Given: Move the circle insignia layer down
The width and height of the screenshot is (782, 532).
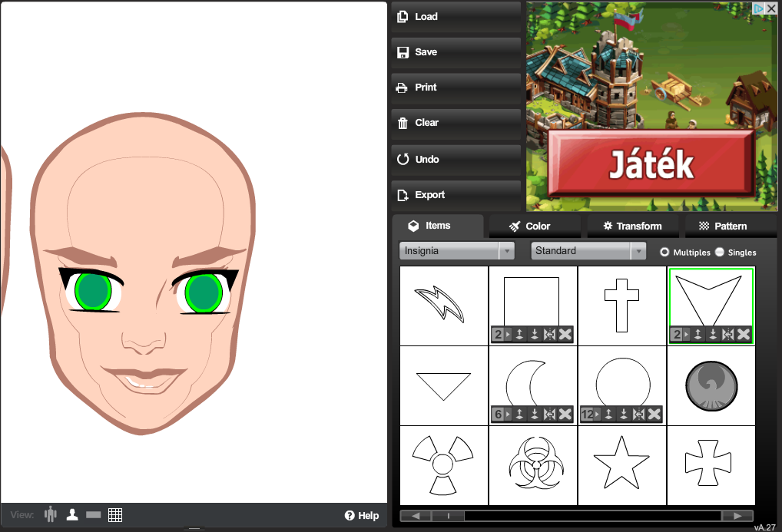Looking at the screenshot, I should pos(624,415).
